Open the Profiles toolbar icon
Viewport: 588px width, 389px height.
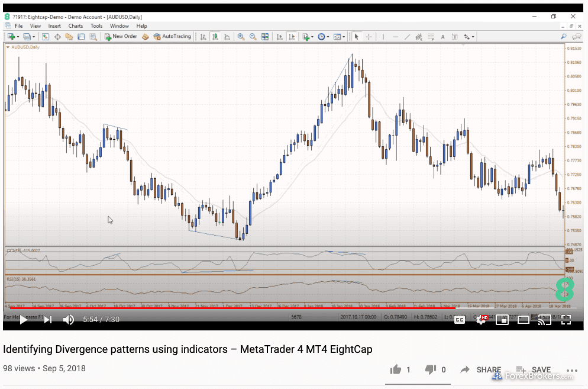click(x=27, y=37)
